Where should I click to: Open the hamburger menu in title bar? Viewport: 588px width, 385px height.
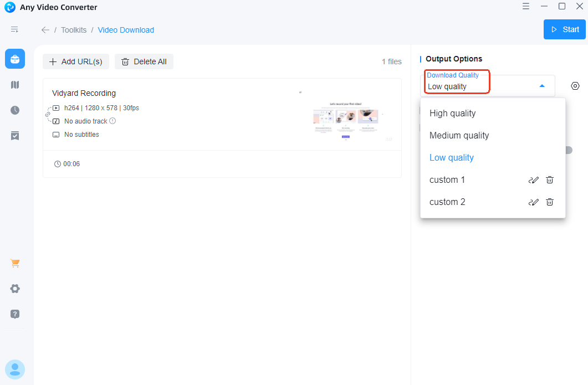point(525,7)
